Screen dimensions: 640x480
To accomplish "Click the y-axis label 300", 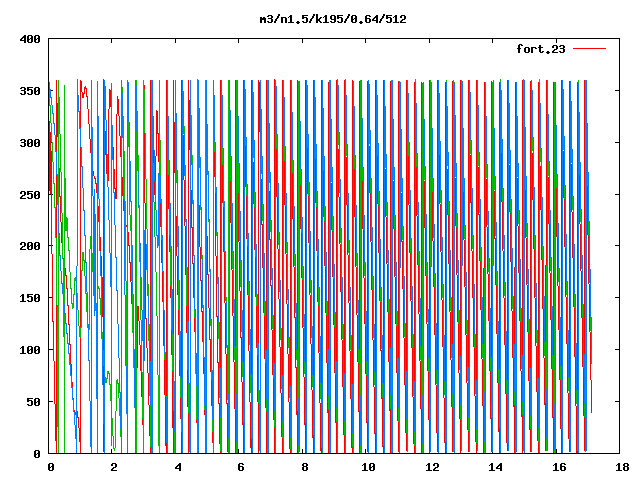I will point(30,143).
